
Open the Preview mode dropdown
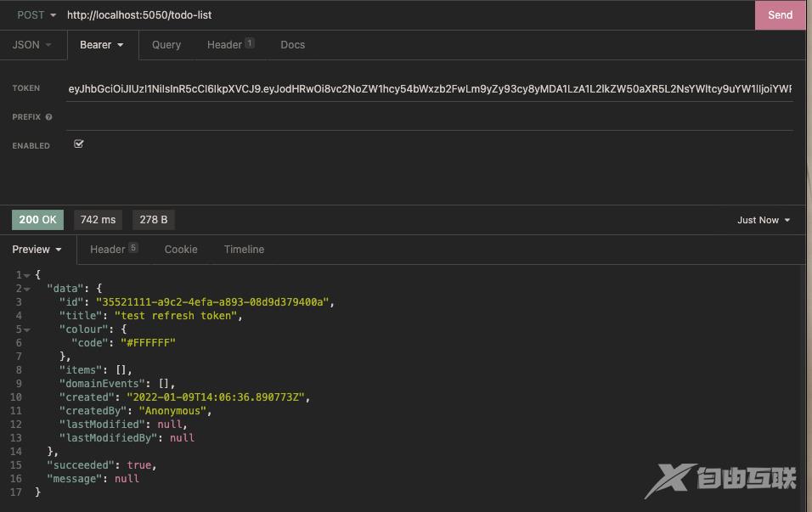[37, 250]
